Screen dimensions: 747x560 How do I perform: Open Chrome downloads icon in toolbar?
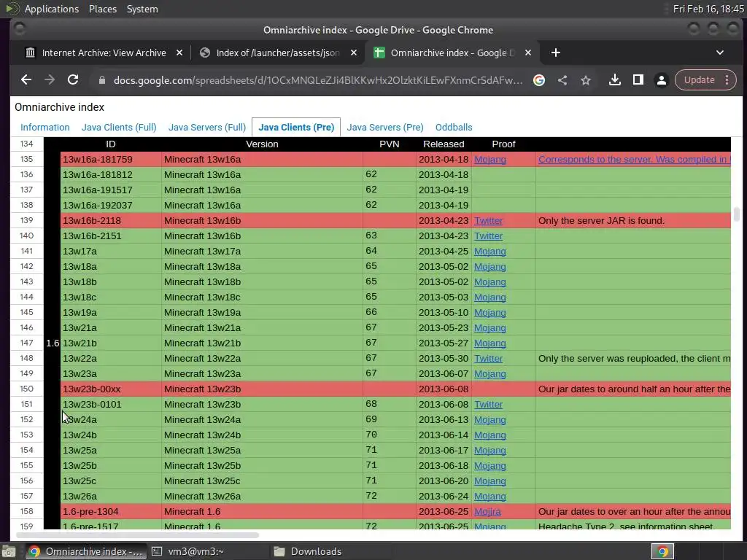(x=614, y=80)
